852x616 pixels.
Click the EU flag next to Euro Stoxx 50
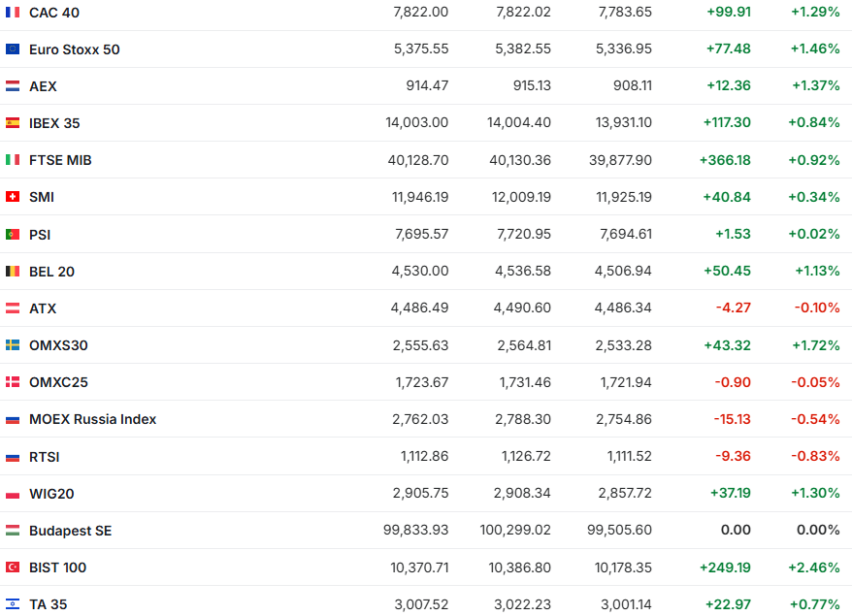click(13, 49)
